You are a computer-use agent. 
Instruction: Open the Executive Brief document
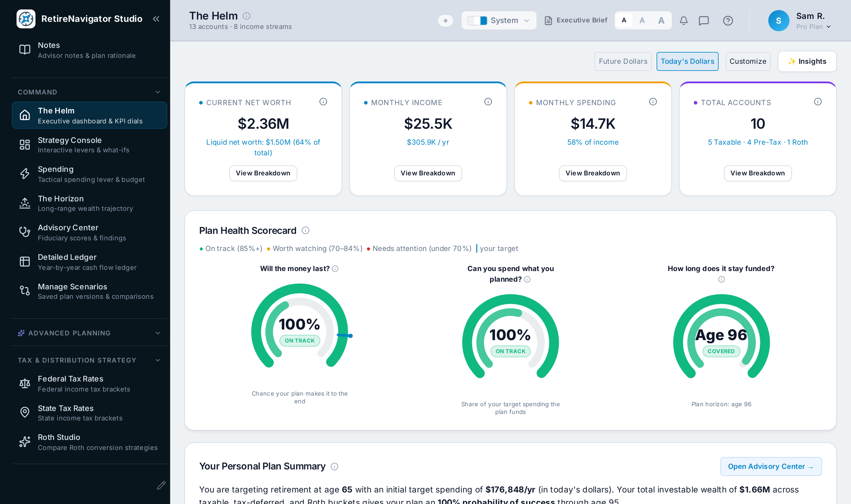pyautogui.click(x=576, y=20)
